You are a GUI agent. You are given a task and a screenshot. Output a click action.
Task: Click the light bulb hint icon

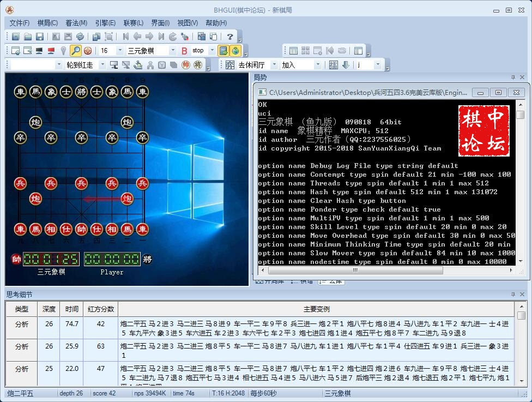[63, 51]
